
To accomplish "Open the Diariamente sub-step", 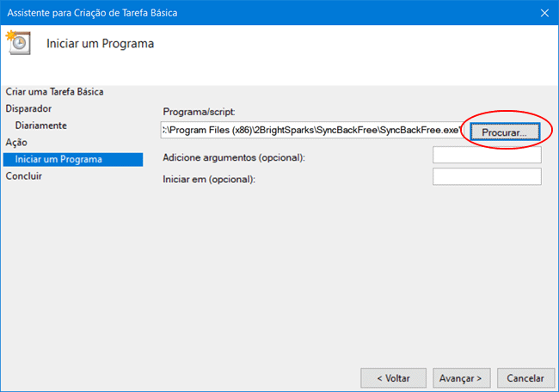I will 40,126.
